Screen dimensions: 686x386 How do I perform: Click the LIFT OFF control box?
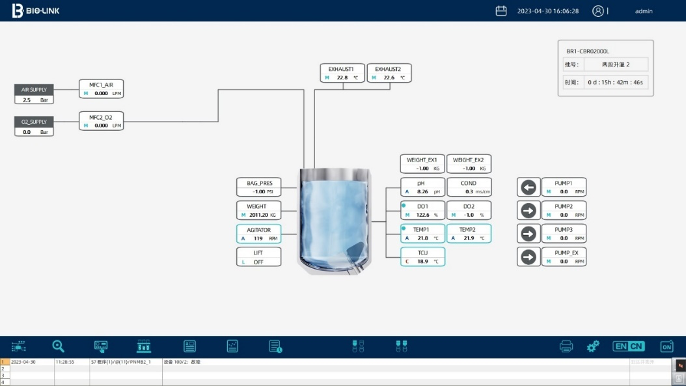pos(259,257)
